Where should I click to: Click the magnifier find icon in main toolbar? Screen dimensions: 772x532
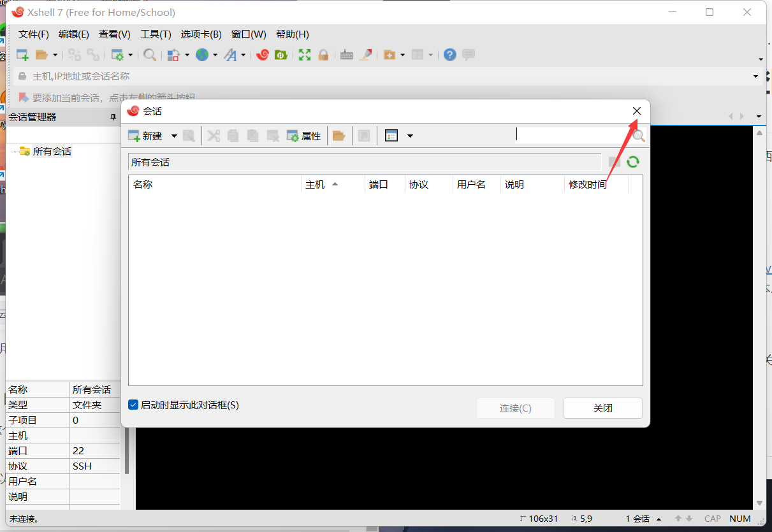[x=150, y=55]
